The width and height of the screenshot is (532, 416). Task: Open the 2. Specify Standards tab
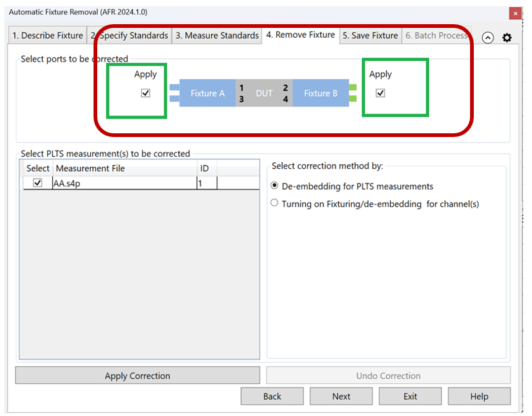click(129, 35)
